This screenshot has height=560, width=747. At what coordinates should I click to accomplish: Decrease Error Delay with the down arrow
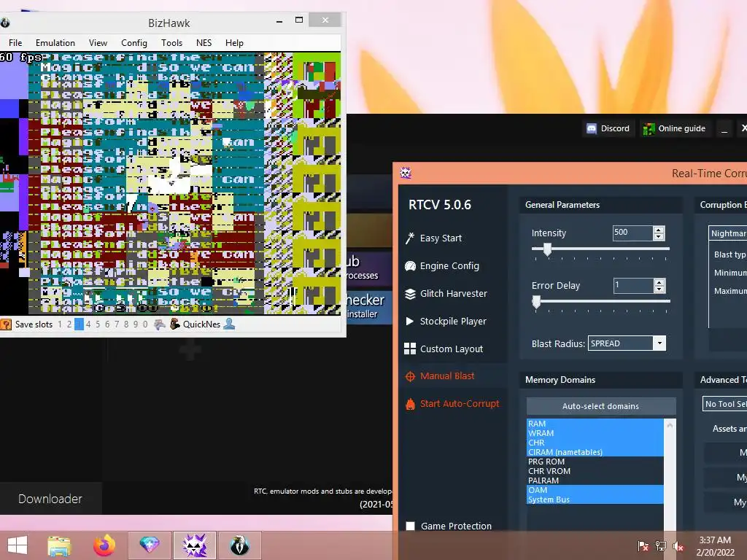[x=659, y=289]
